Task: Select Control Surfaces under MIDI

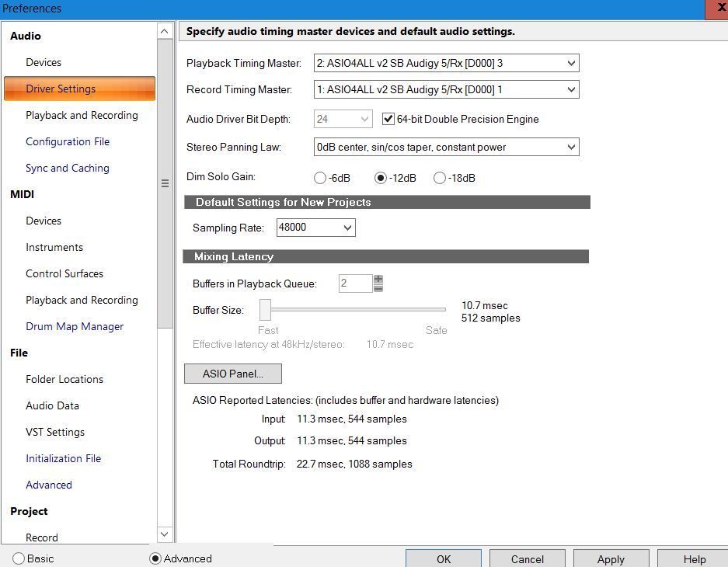Action: coord(64,273)
